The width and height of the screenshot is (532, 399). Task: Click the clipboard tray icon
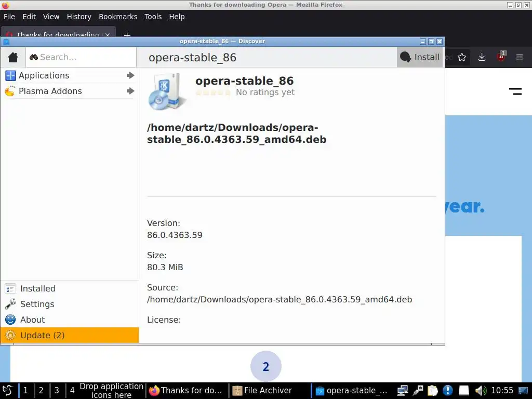[433, 391]
